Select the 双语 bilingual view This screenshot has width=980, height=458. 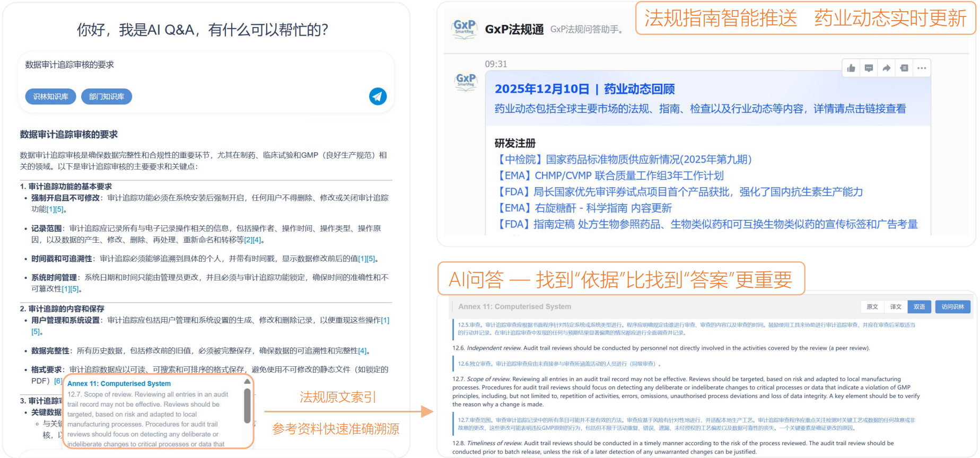tap(919, 307)
